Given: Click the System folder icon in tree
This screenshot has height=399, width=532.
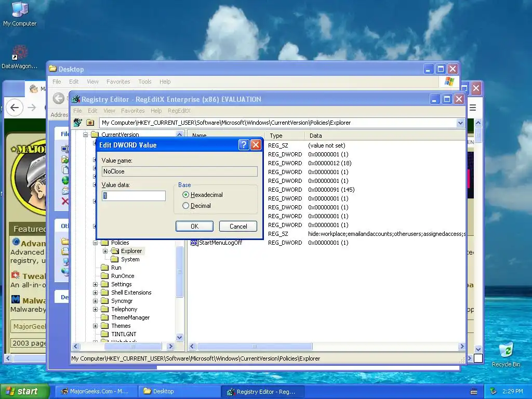Looking at the screenshot, I should [115, 259].
